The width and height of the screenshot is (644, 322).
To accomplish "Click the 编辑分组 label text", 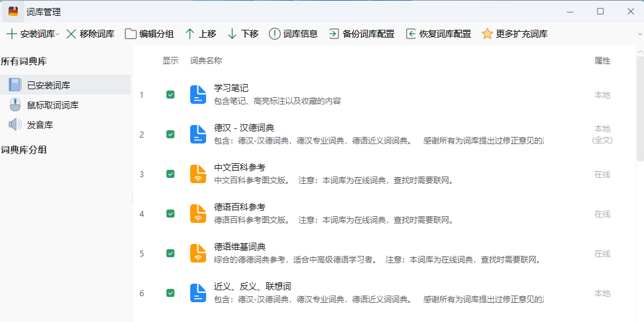I will tap(156, 34).
